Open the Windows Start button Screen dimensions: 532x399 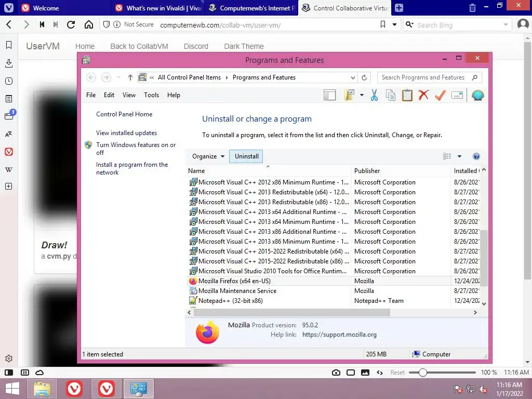point(12,389)
